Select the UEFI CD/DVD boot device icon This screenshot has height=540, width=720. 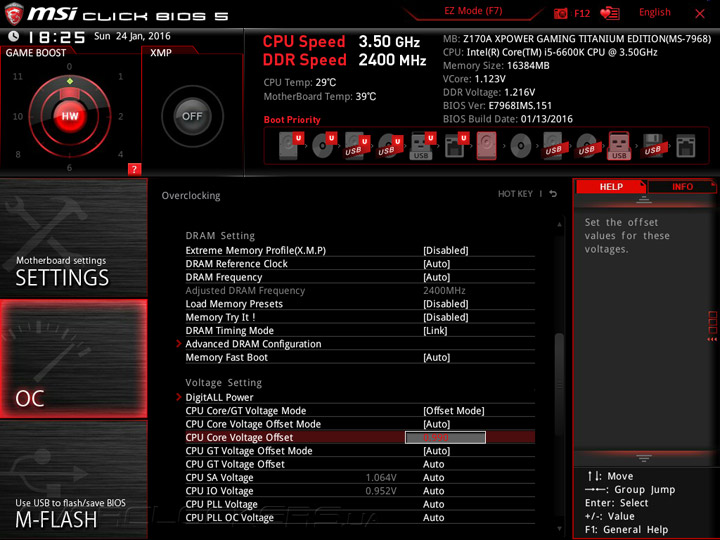point(324,145)
